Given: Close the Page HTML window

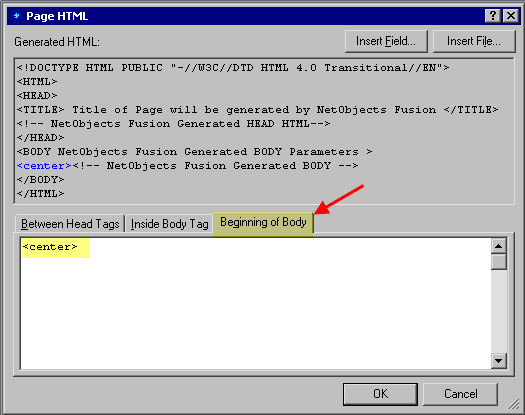Looking at the screenshot, I should pyautogui.click(x=511, y=16).
